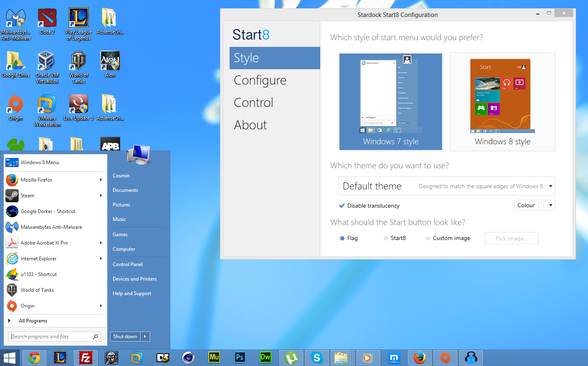Open File Explorer from the taskbar
Viewport: 588px width, 366px height.
pos(341,358)
